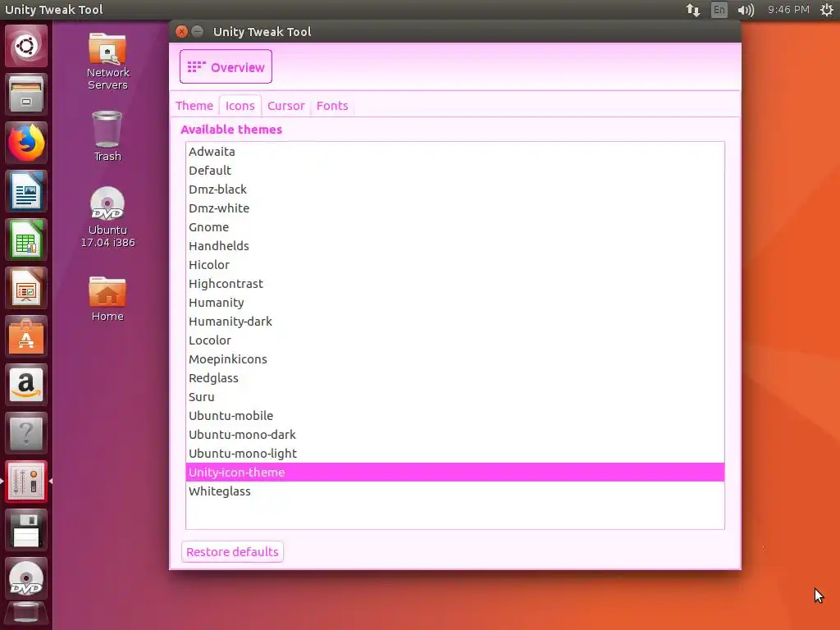Select the Ubuntu-mono-light theme
This screenshot has width=840, height=630.
(454, 454)
